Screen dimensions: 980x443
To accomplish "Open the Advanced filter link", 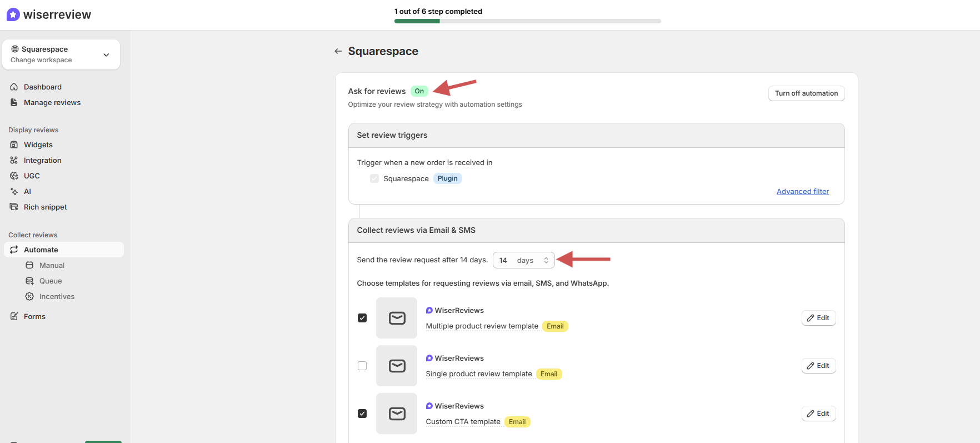I will pos(802,191).
